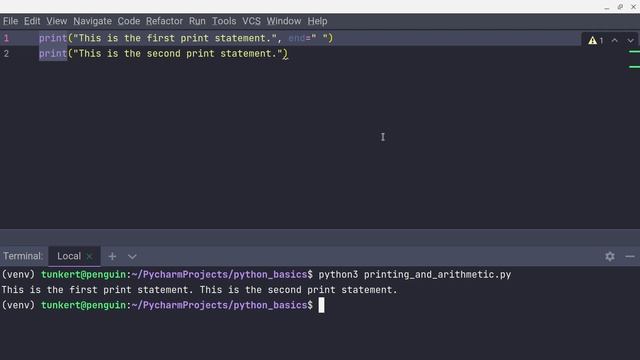Hide the terminal panel

point(630,256)
